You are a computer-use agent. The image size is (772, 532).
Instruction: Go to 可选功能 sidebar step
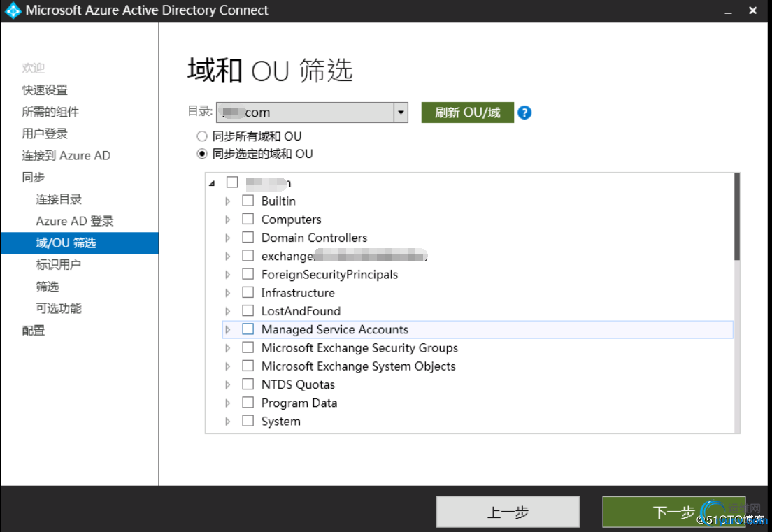click(x=59, y=308)
